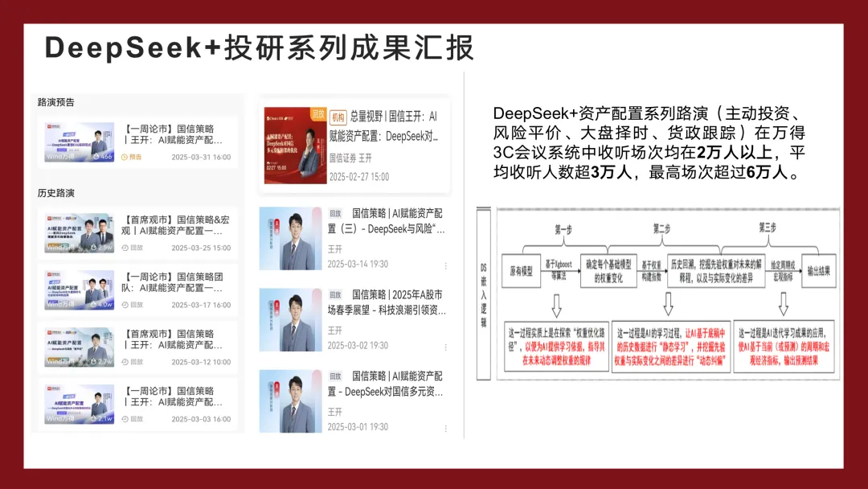The height and width of the screenshot is (489, 868).
Task: Click the slide title DeepSeek+投研系列成果汇报
Action: (259, 47)
